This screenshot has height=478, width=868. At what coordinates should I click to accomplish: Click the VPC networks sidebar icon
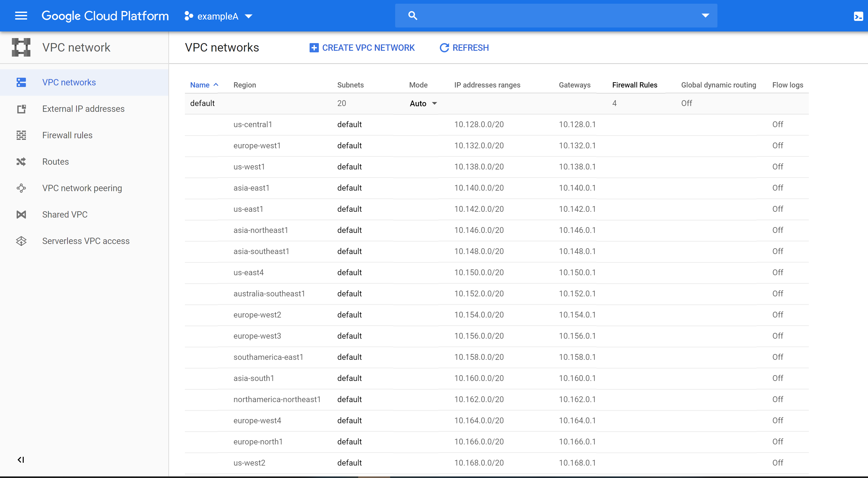point(21,82)
